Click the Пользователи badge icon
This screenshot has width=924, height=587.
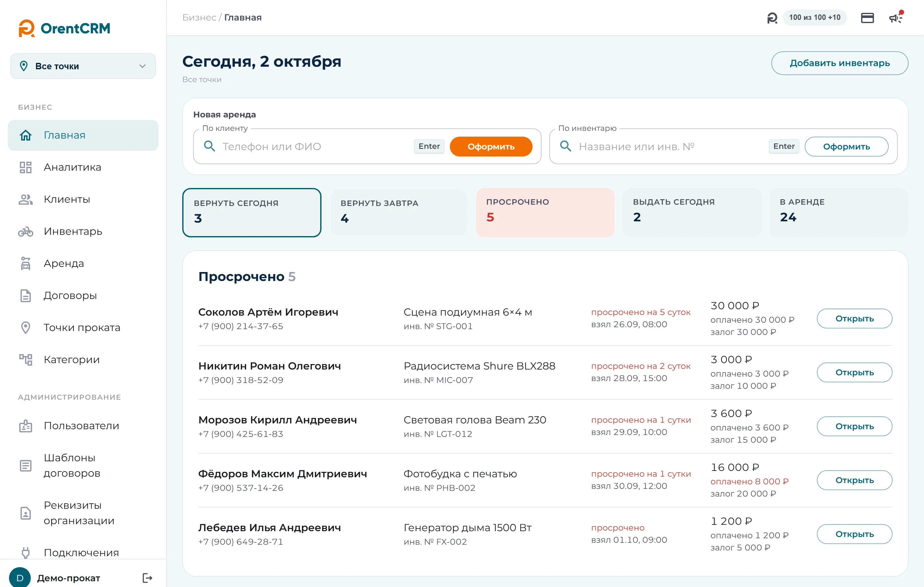point(26,426)
